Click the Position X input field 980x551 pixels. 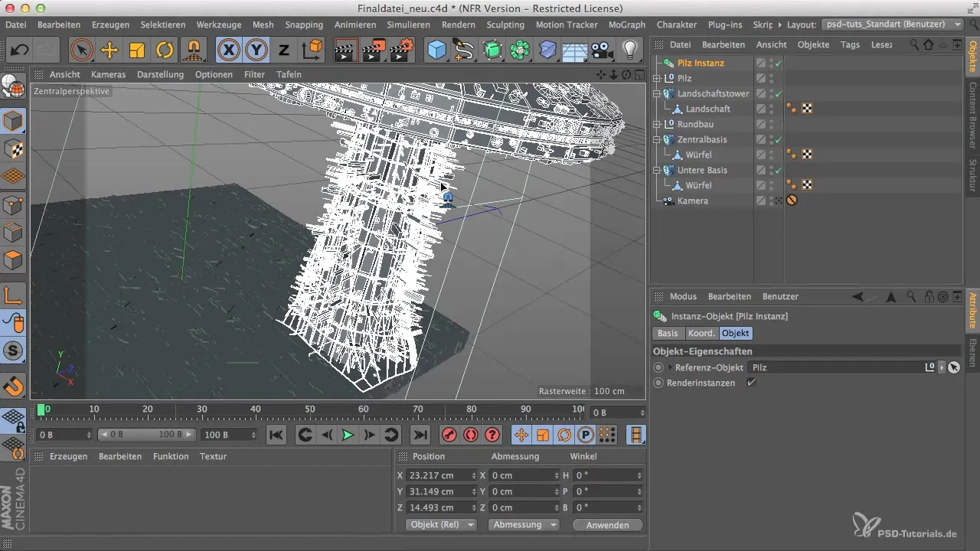click(x=442, y=475)
